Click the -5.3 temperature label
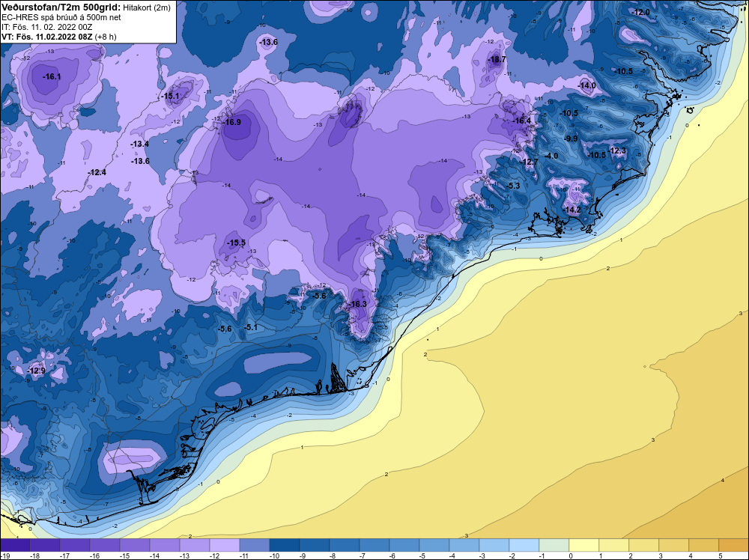Viewport: 749px width, 560px height. (x=512, y=186)
